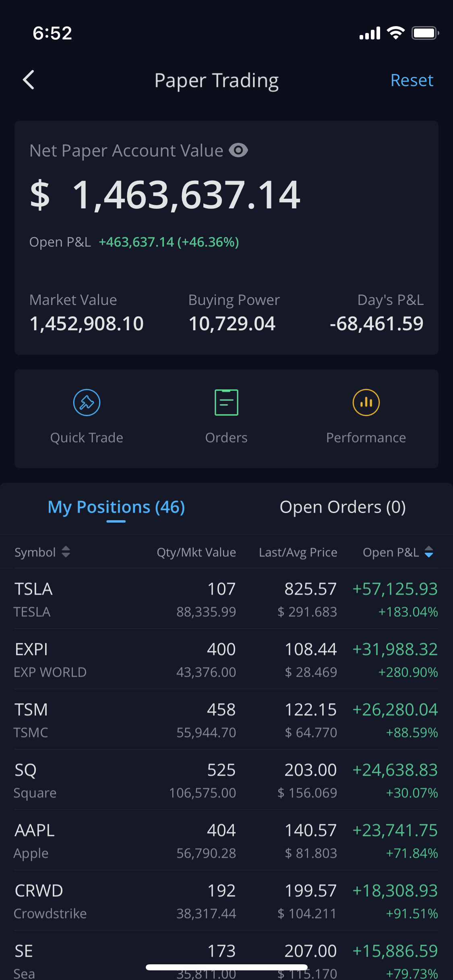The width and height of the screenshot is (453, 980).
Task: Open the Orders document icon
Action: (x=226, y=402)
